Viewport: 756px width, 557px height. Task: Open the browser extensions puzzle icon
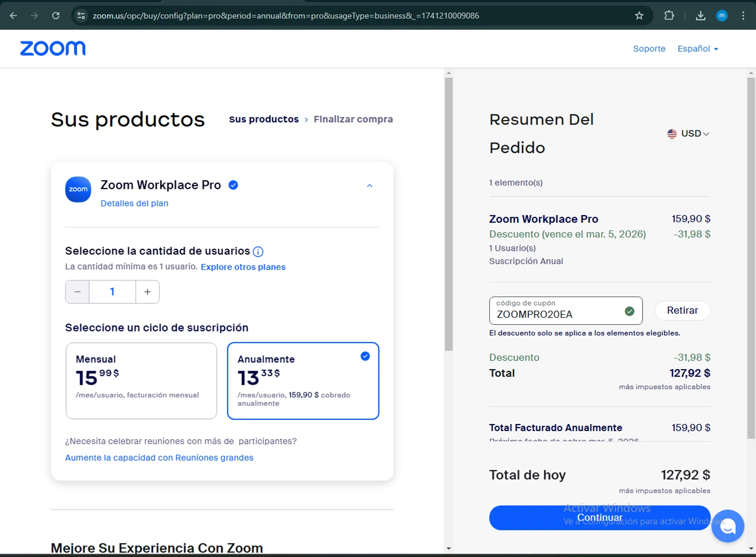tap(669, 16)
